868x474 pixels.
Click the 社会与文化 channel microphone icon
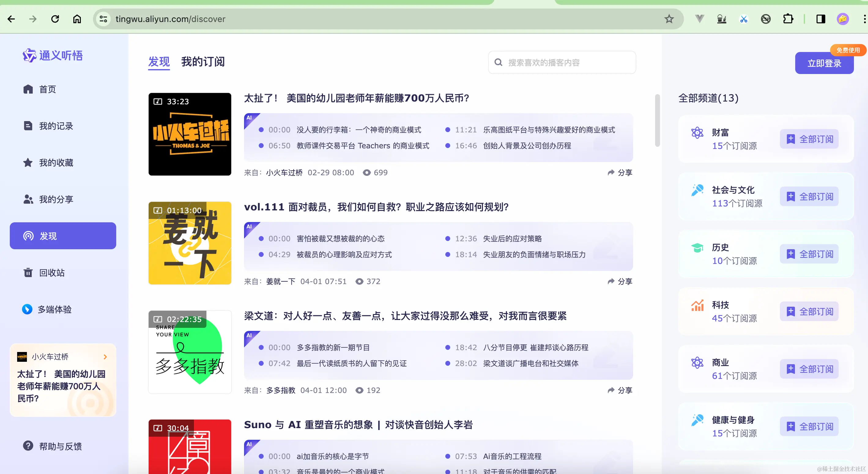point(697,190)
